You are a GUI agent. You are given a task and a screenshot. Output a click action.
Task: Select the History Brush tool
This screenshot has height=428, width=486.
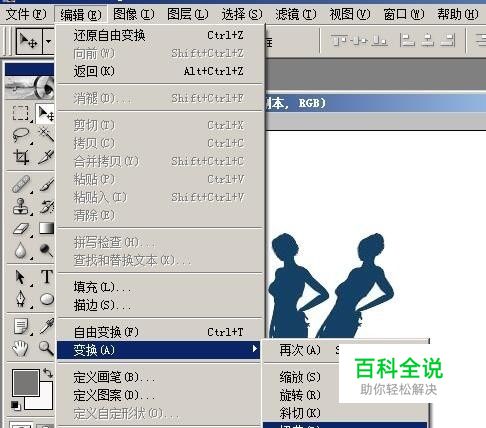coord(46,206)
